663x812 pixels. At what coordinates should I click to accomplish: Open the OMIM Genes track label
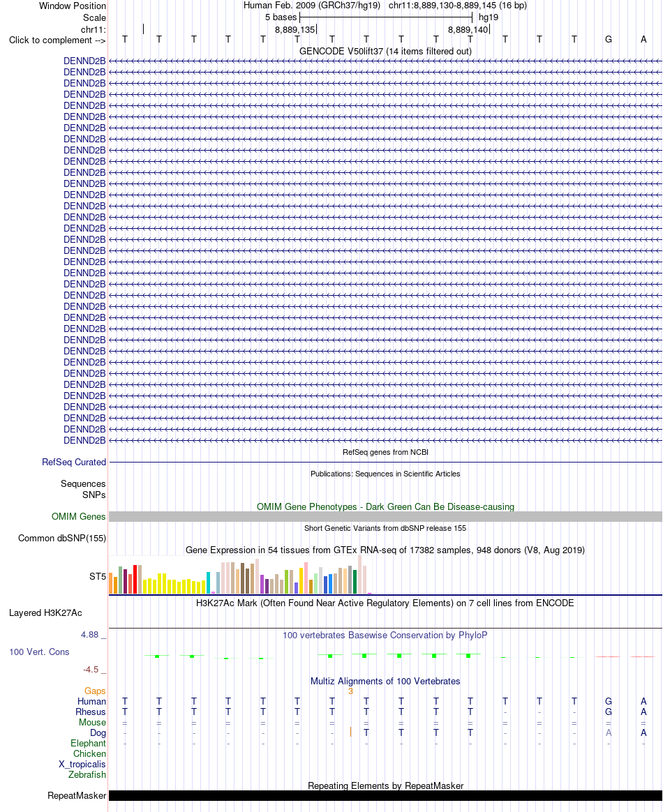point(79,516)
